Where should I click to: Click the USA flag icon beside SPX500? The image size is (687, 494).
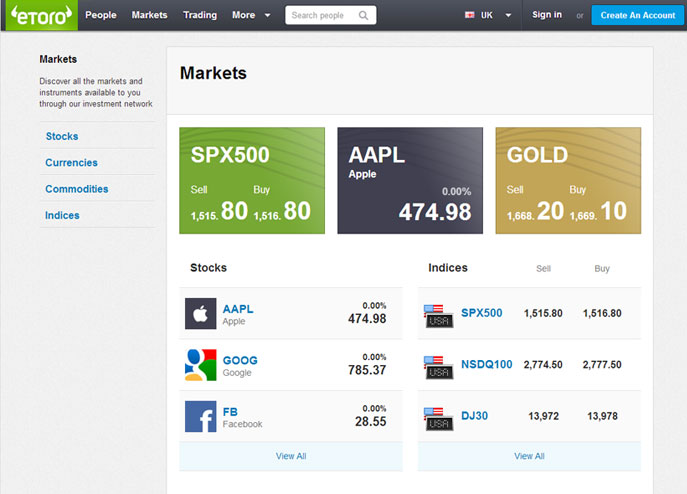coord(438,316)
